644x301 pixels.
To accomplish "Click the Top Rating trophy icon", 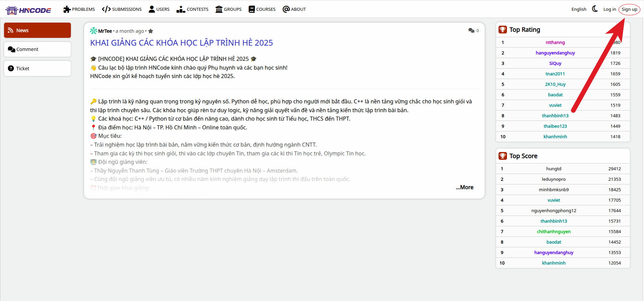I will [x=503, y=30].
